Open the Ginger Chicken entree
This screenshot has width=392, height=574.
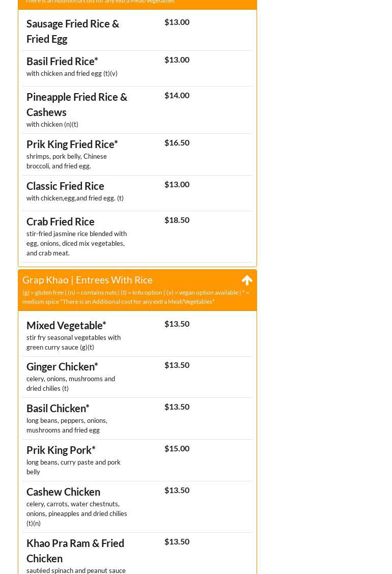click(62, 366)
